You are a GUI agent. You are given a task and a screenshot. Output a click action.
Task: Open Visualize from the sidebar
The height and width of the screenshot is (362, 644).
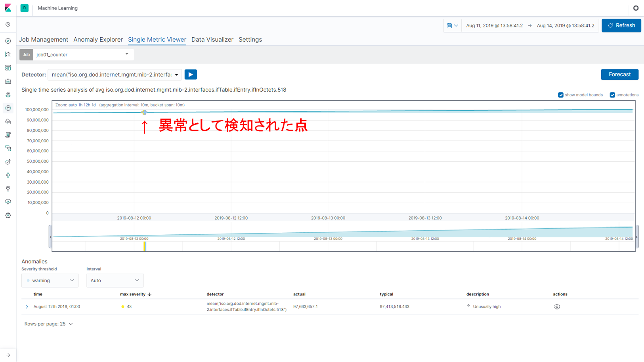8,54
